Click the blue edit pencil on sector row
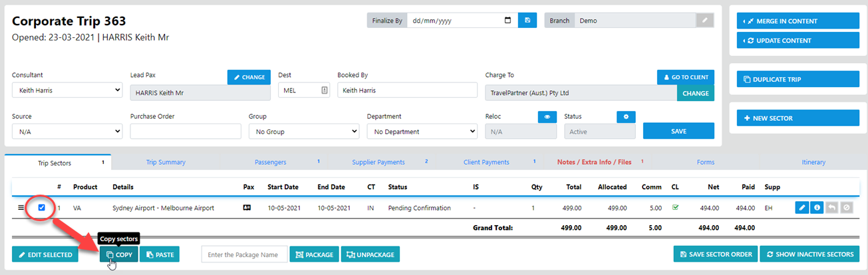This screenshot has width=868, height=275. (802, 208)
